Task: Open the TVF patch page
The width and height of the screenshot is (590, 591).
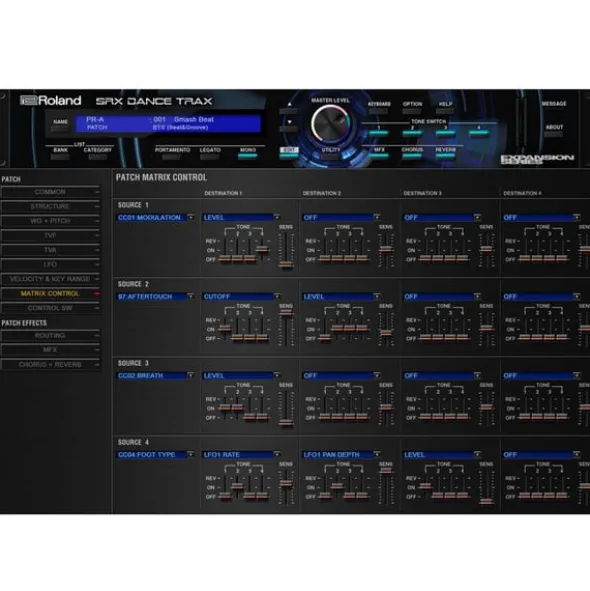Action: click(50, 235)
